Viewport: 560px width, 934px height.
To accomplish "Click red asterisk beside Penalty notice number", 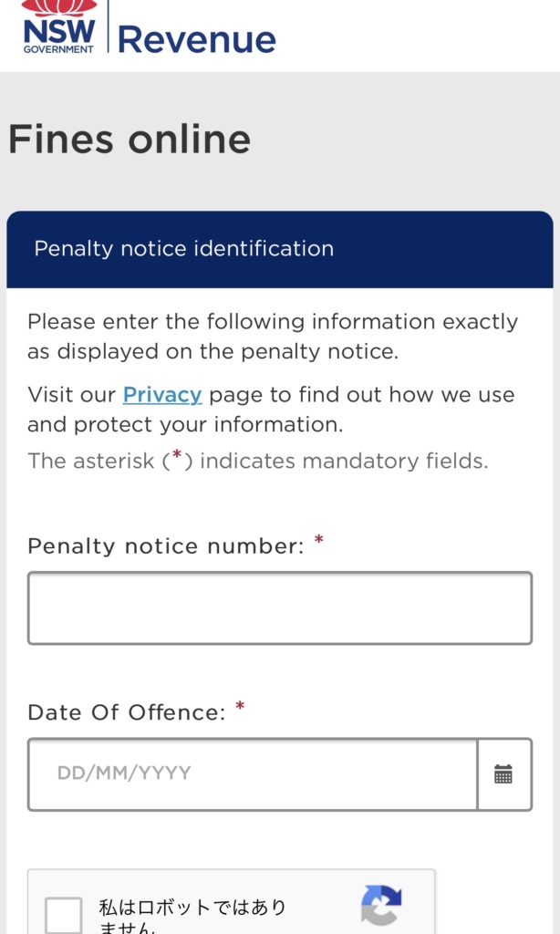I will [318, 540].
